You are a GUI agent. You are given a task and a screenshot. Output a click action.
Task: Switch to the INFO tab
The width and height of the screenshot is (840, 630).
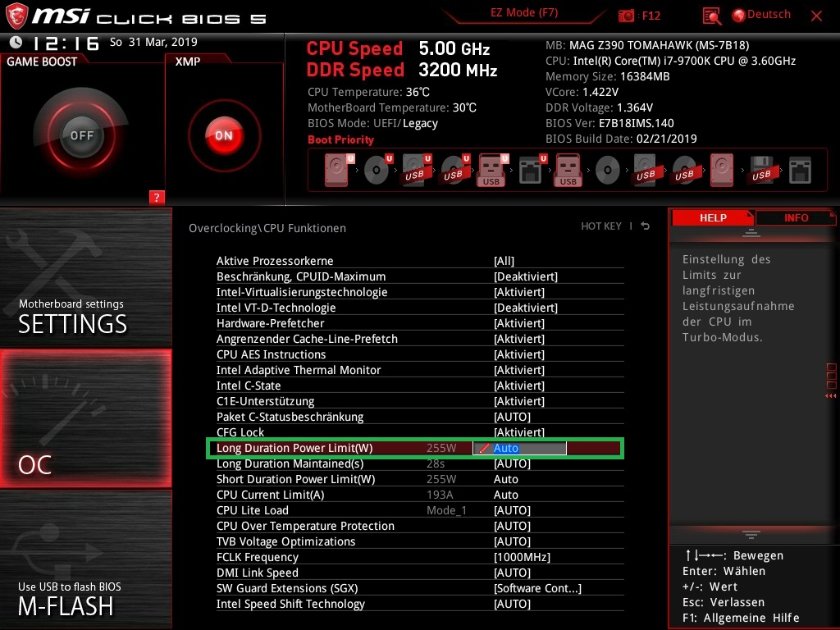tap(796, 218)
